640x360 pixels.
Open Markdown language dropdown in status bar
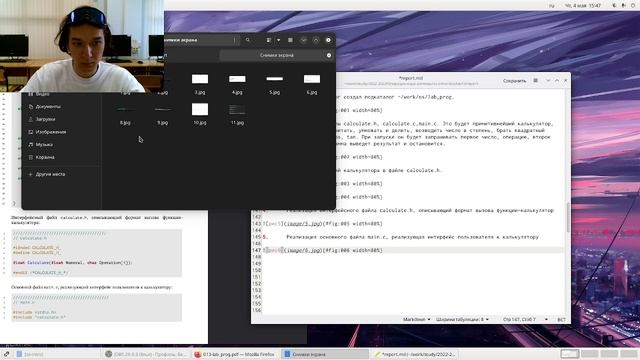(417, 319)
